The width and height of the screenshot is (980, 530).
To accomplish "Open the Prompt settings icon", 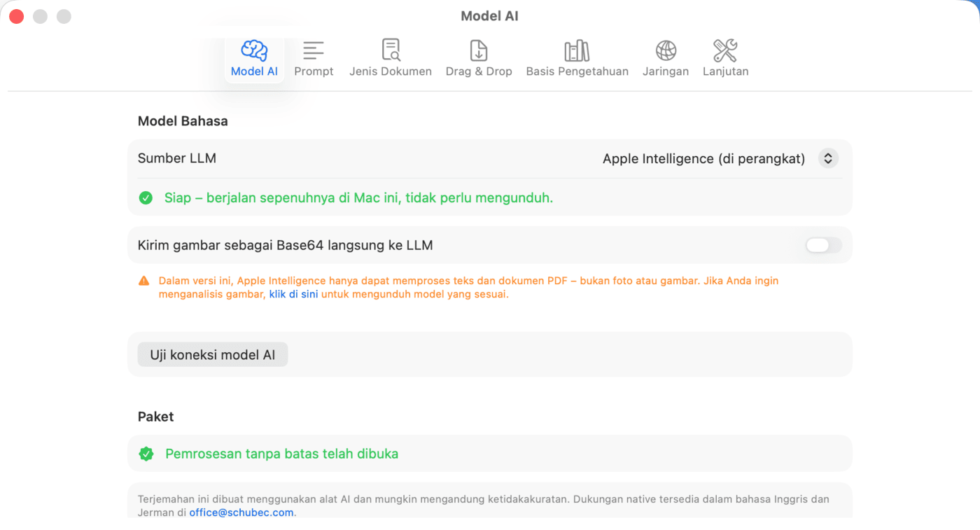I will tap(314, 50).
